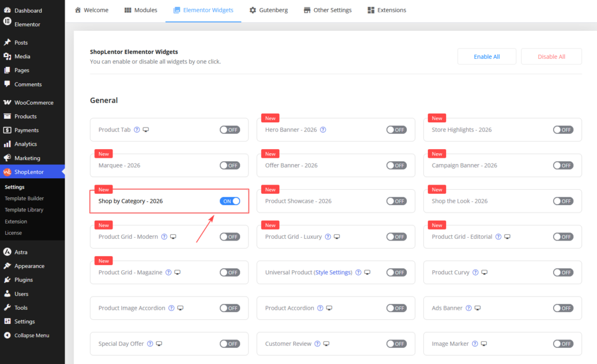Select ShopLentor in the sidebar
Viewport: 597px width, 364px height.
pos(33,172)
